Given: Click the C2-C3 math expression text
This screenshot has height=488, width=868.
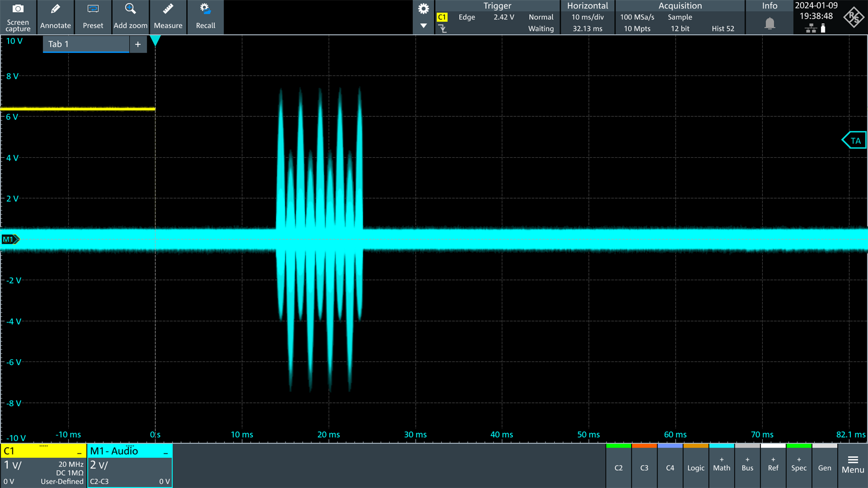Looking at the screenshot, I should [99, 481].
